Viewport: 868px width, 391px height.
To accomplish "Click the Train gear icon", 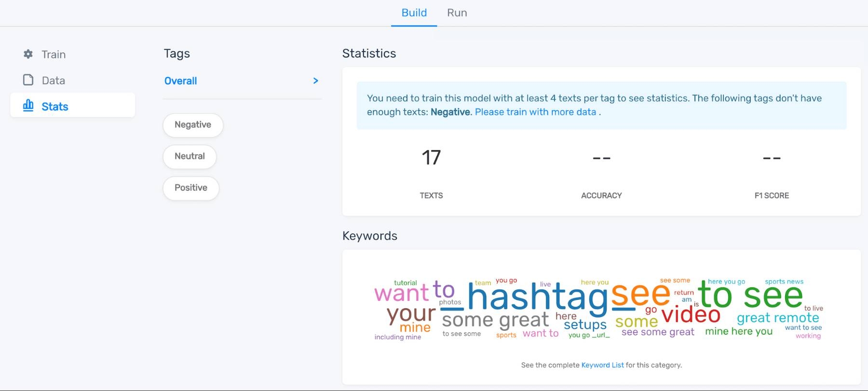I will click(x=28, y=54).
